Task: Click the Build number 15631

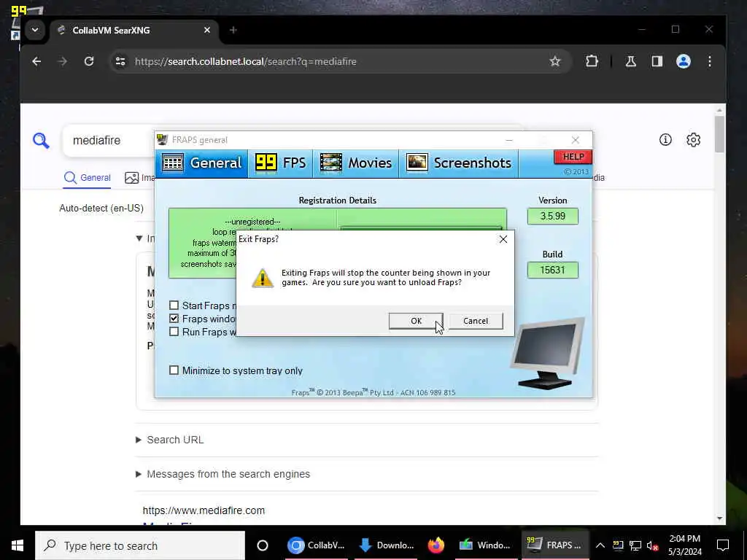Action: tap(553, 270)
